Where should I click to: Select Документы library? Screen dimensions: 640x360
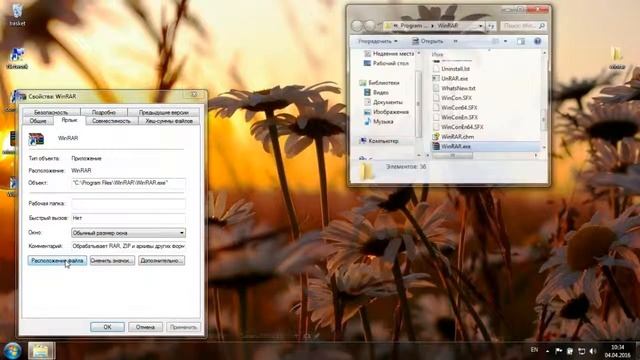click(x=383, y=102)
